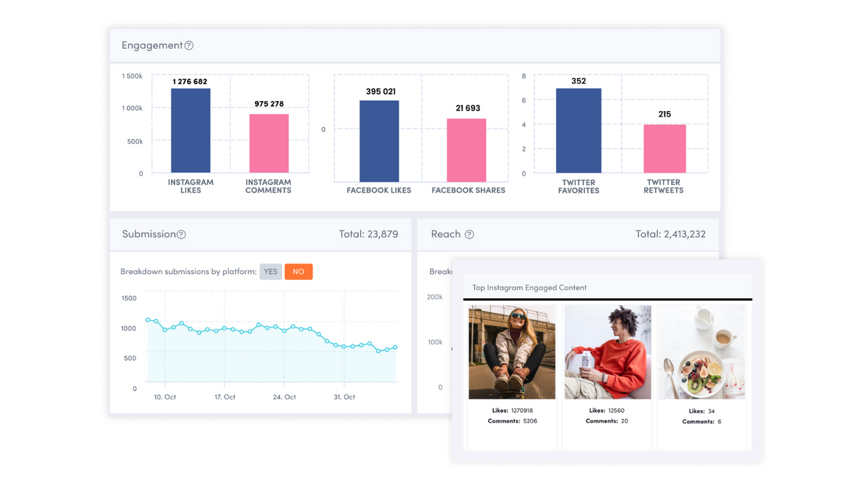Click the FACEBOOK LIKES axis label
The width and height of the screenshot is (868, 488).
point(379,190)
